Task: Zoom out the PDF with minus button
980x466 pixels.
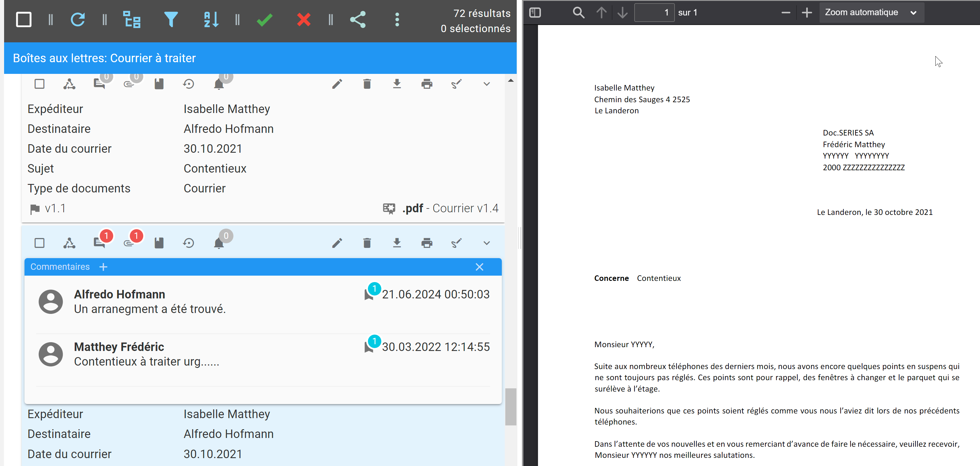Action: coord(786,13)
